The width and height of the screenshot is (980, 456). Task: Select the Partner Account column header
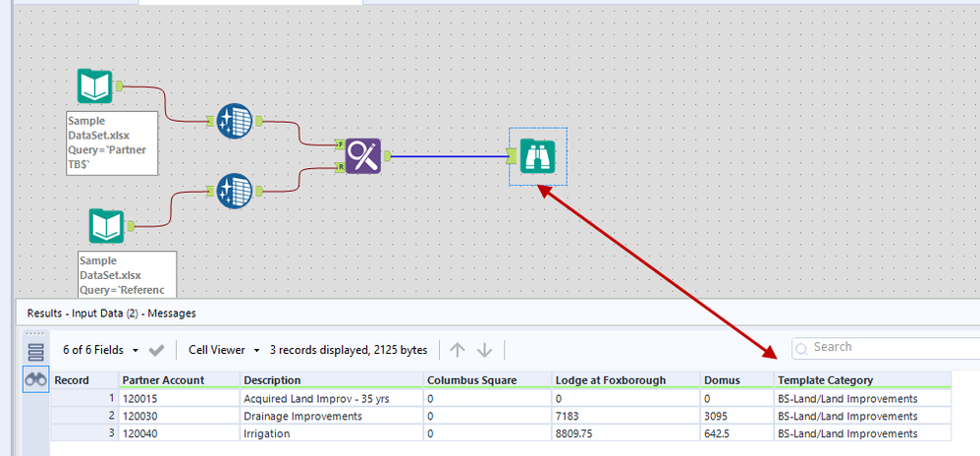(x=179, y=380)
